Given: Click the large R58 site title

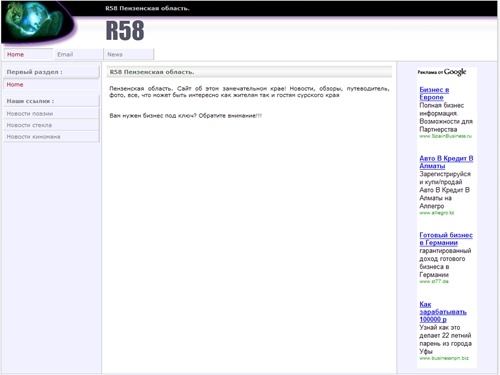Looking at the screenshot, I should (125, 30).
